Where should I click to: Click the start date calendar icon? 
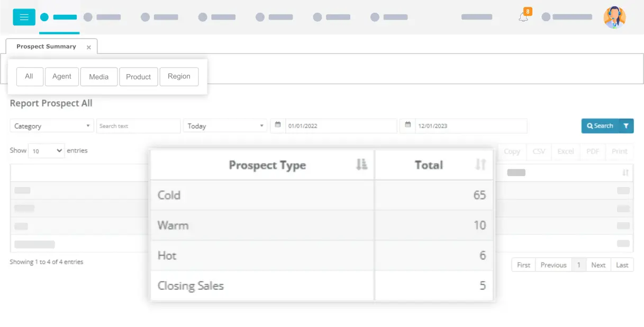click(x=278, y=125)
